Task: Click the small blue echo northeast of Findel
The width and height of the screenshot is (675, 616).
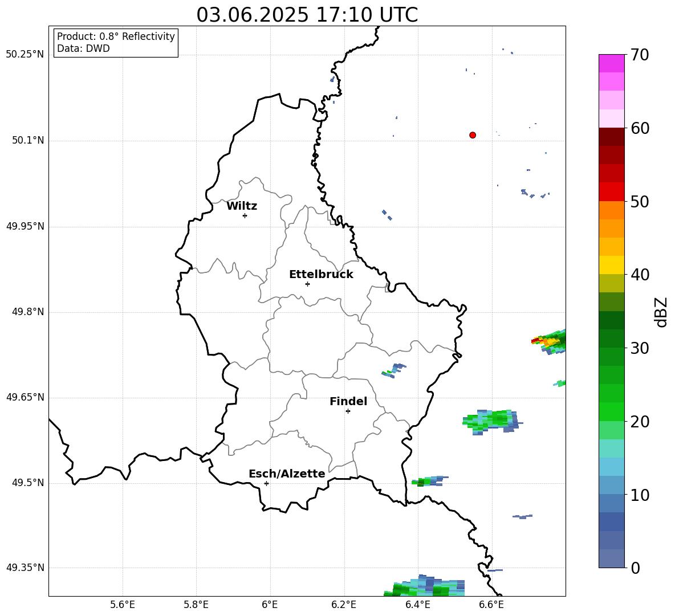Action: coord(393,370)
